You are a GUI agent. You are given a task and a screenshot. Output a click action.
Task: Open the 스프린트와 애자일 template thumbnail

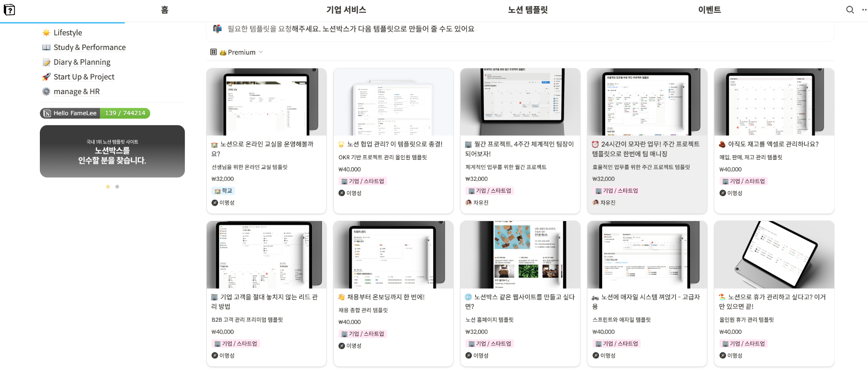click(x=647, y=254)
